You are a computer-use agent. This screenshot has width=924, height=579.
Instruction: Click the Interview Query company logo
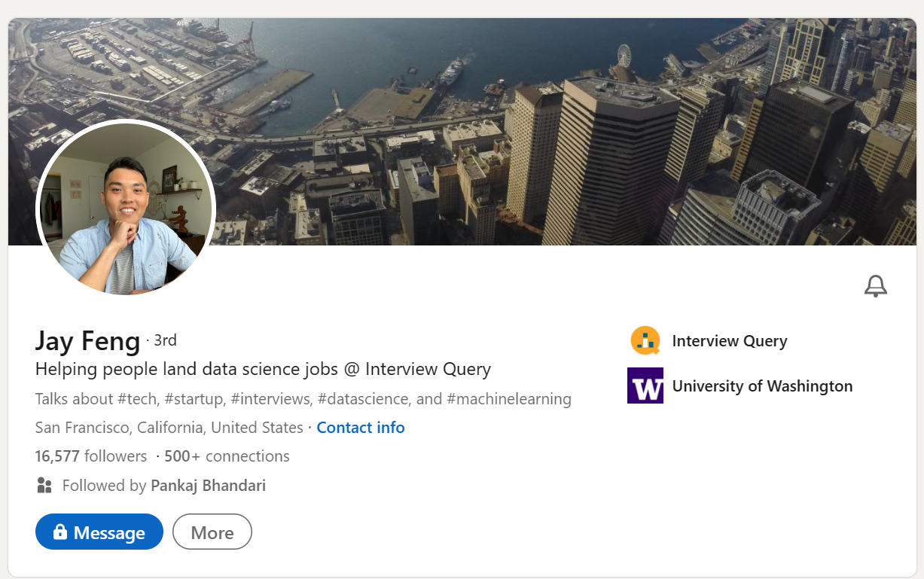(x=645, y=341)
